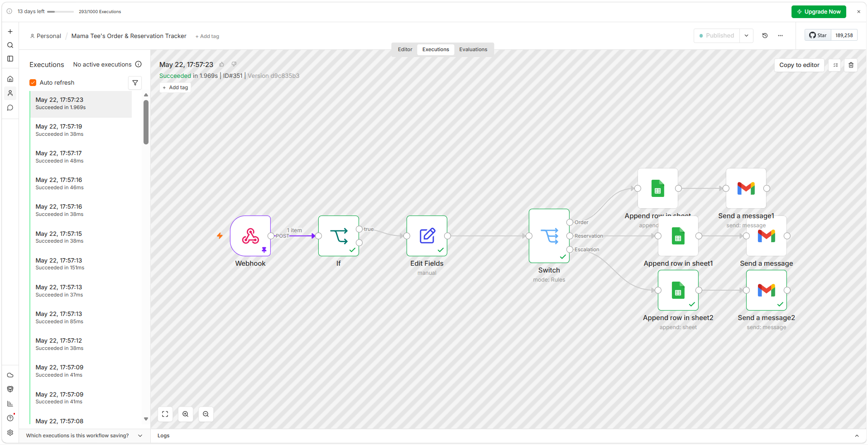Expand 'Which executions is this workflow saving?'
This screenshot has width=868, height=445.
tap(84, 436)
